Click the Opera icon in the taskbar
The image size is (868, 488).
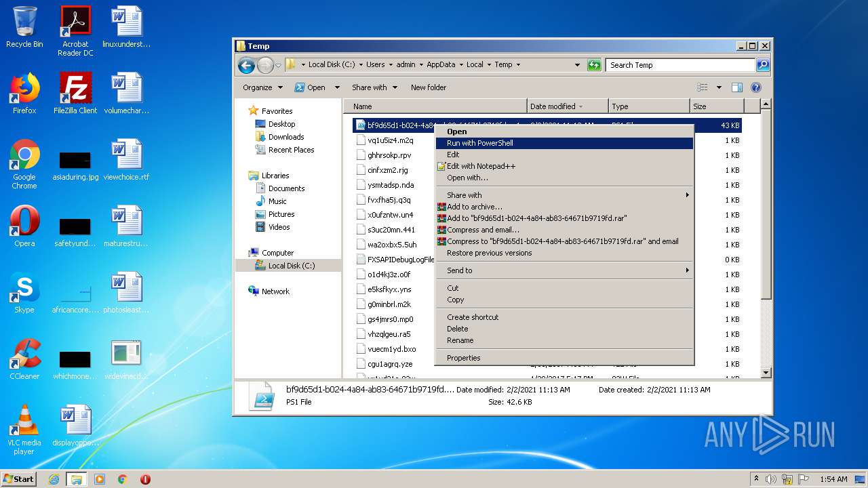[145, 479]
